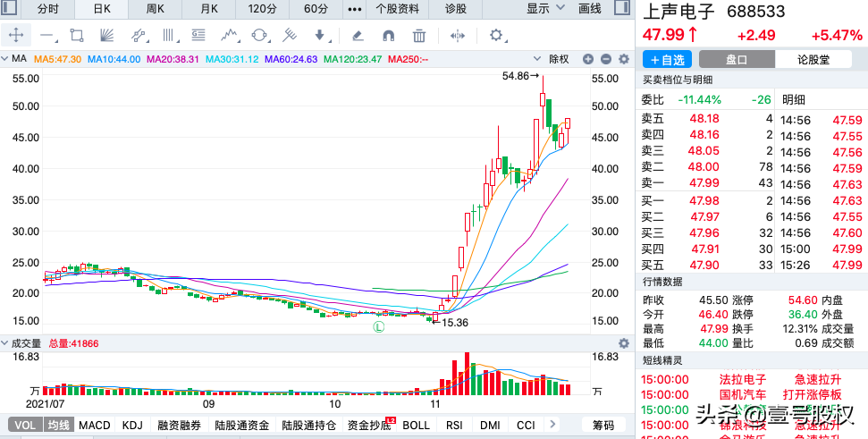Select the 资金抄底 indicator tab
868x439 pixels.
point(369,426)
